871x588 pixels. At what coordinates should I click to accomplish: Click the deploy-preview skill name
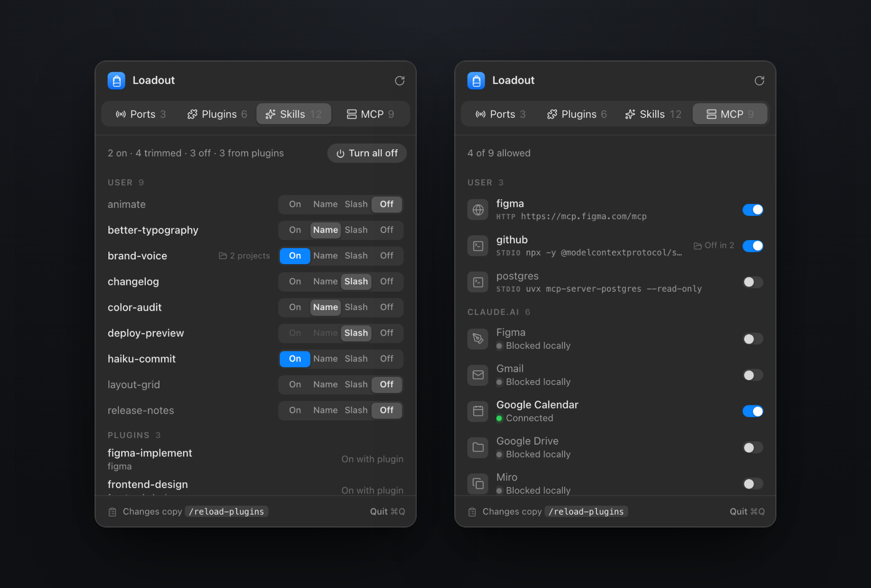coord(146,333)
